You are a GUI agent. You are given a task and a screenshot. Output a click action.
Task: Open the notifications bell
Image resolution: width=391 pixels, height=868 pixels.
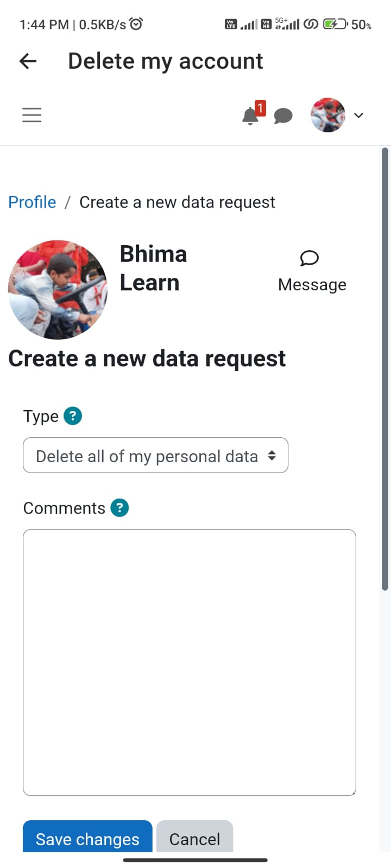pos(250,116)
